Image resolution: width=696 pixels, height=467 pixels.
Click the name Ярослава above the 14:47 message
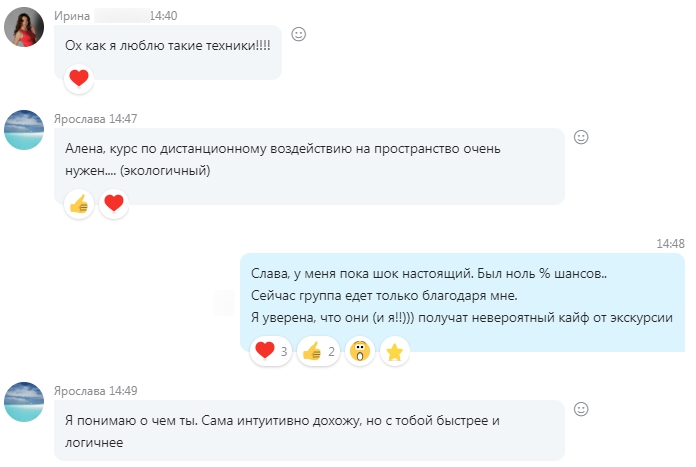click(x=80, y=118)
